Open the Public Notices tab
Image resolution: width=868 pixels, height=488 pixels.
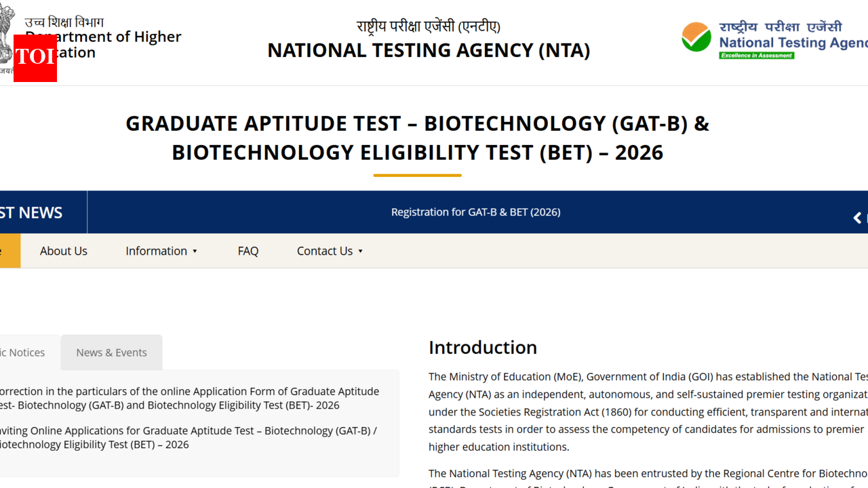coord(22,352)
